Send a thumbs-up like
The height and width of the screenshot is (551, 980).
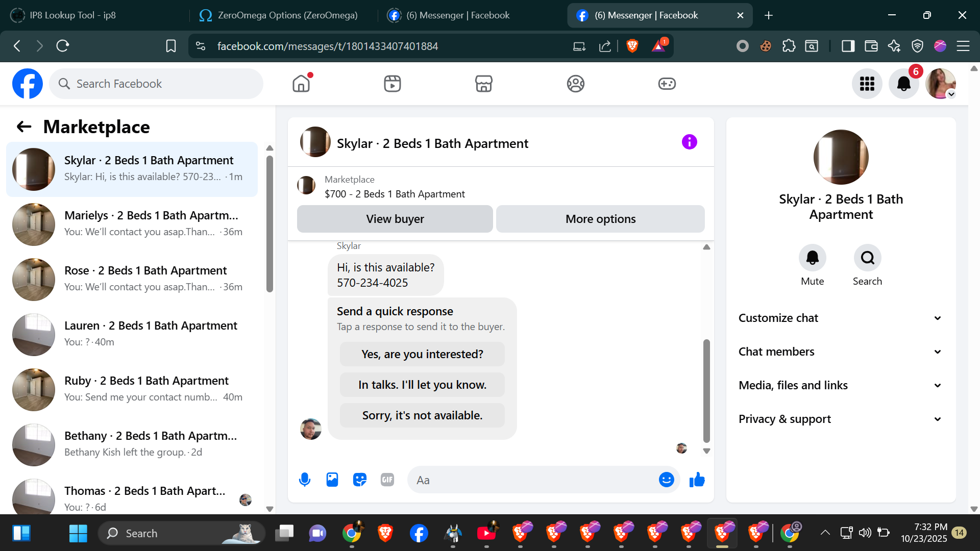pos(697,480)
